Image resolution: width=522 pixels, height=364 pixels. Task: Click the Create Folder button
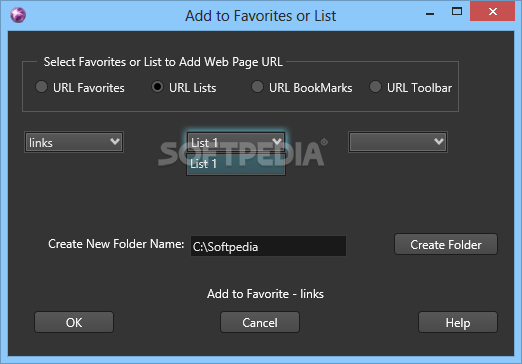click(x=446, y=245)
